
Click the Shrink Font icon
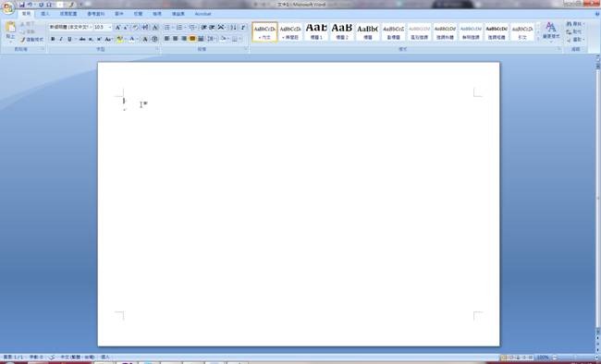point(126,28)
